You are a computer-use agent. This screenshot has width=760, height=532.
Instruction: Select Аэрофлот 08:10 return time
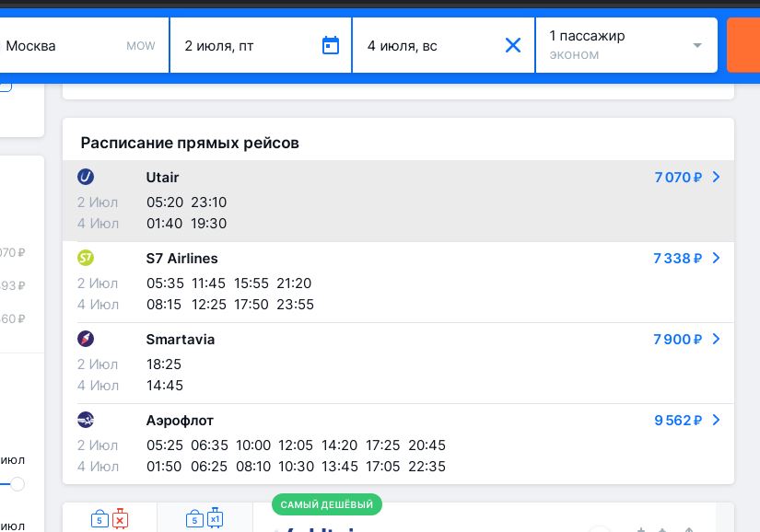[x=253, y=466]
